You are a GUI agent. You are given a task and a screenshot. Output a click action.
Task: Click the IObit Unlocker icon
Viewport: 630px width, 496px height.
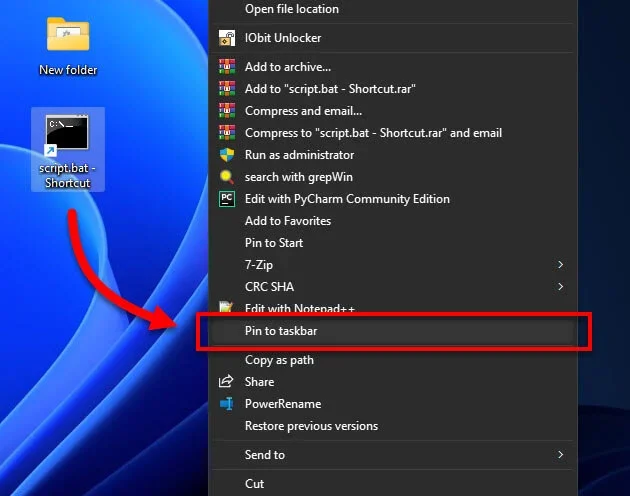(x=227, y=39)
